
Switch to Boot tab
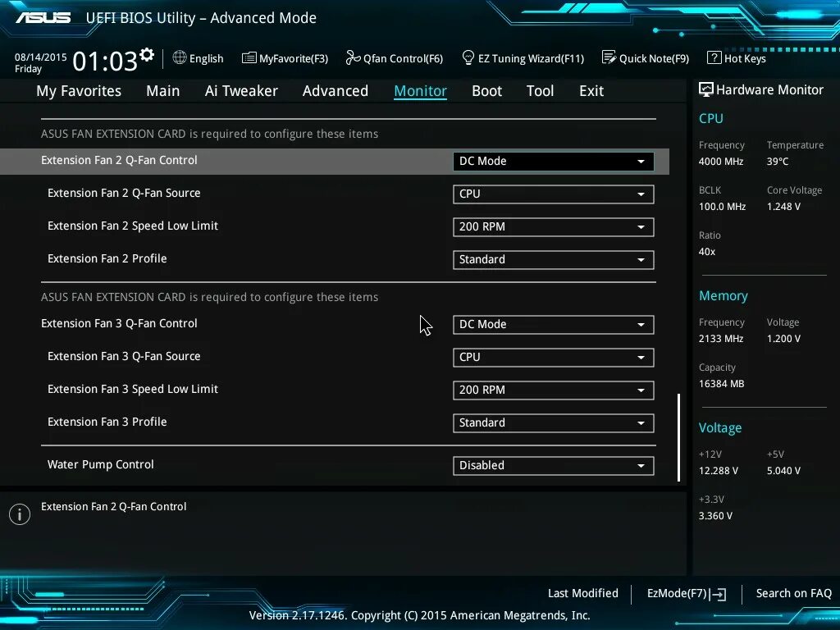(x=487, y=91)
